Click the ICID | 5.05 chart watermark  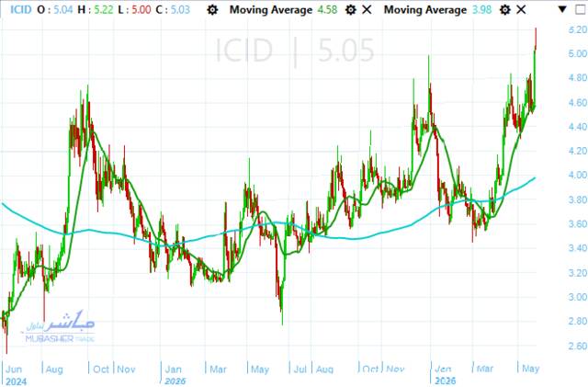295,51
